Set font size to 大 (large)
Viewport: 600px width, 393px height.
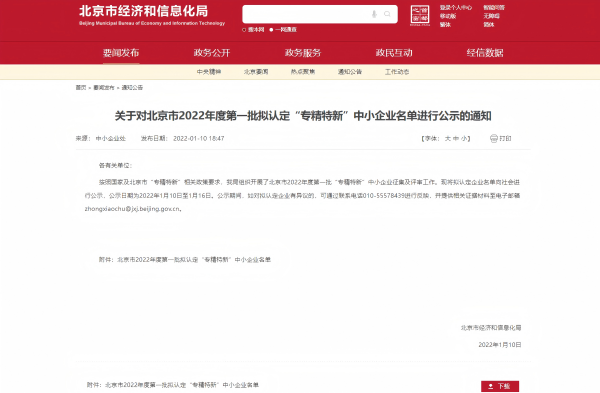(x=448, y=139)
